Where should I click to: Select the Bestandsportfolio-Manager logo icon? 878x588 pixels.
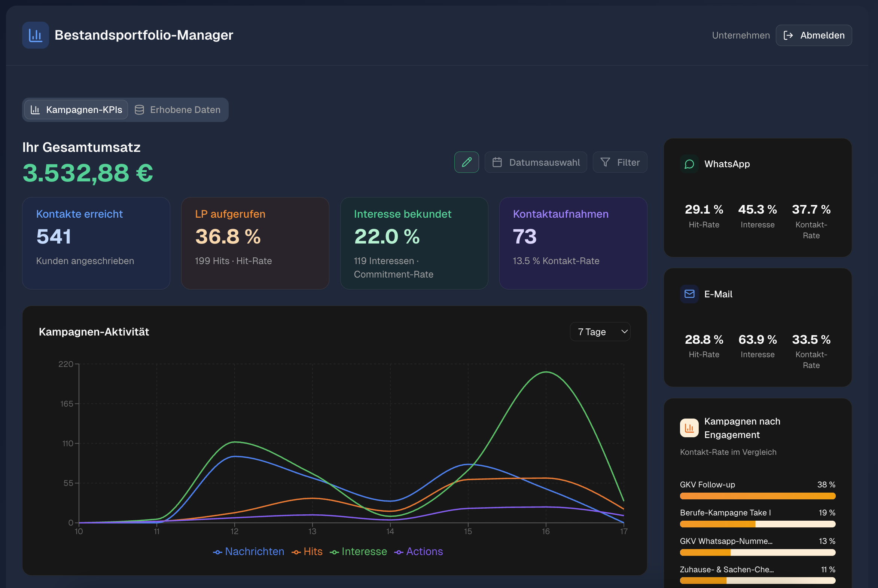(35, 35)
